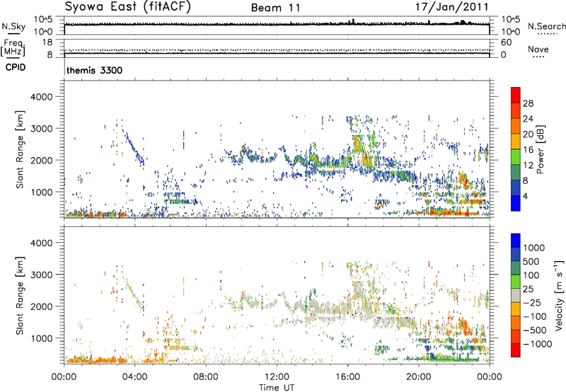Click 'Slant Range [km]' beside the power panel
This screenshot has height=392, width=566.
pos(20,149)
